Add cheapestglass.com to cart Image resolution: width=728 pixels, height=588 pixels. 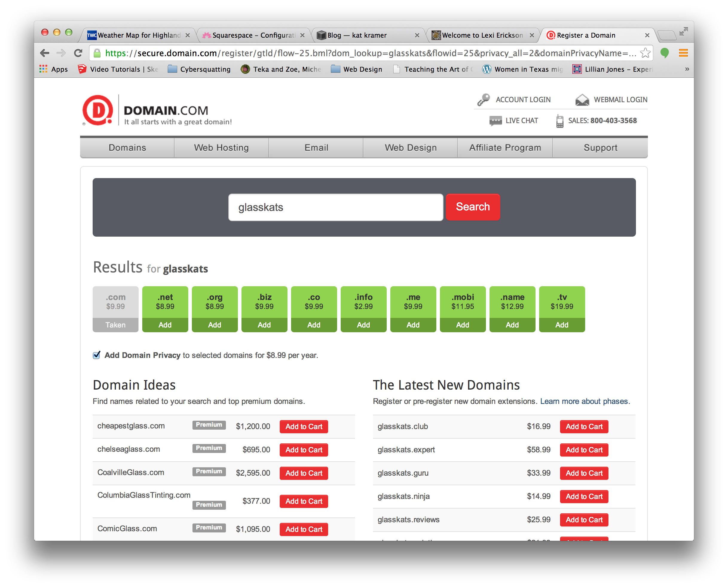tap(304, 426)
